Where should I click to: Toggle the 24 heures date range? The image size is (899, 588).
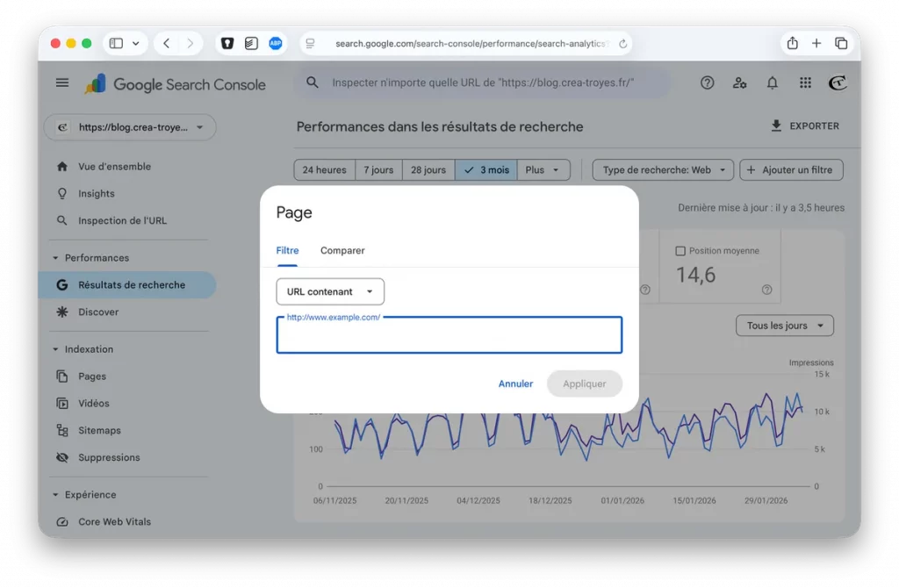pyautogui.click(x=323, y=169)
